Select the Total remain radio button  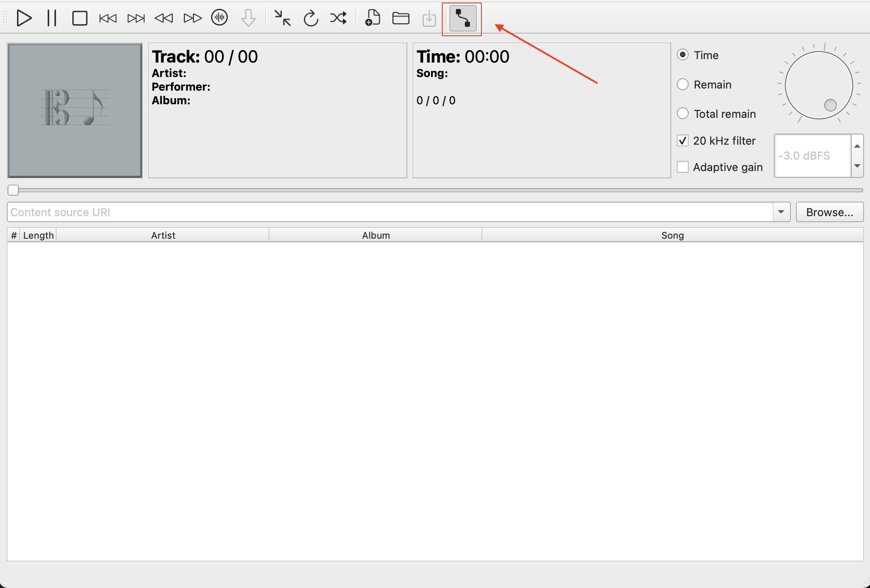(683, 114)
